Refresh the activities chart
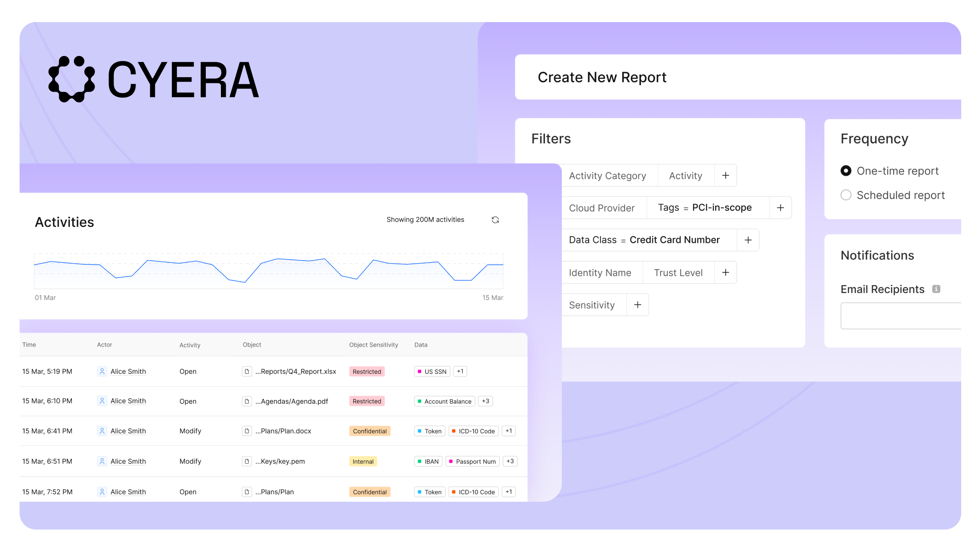 click(x=495, y=219)
